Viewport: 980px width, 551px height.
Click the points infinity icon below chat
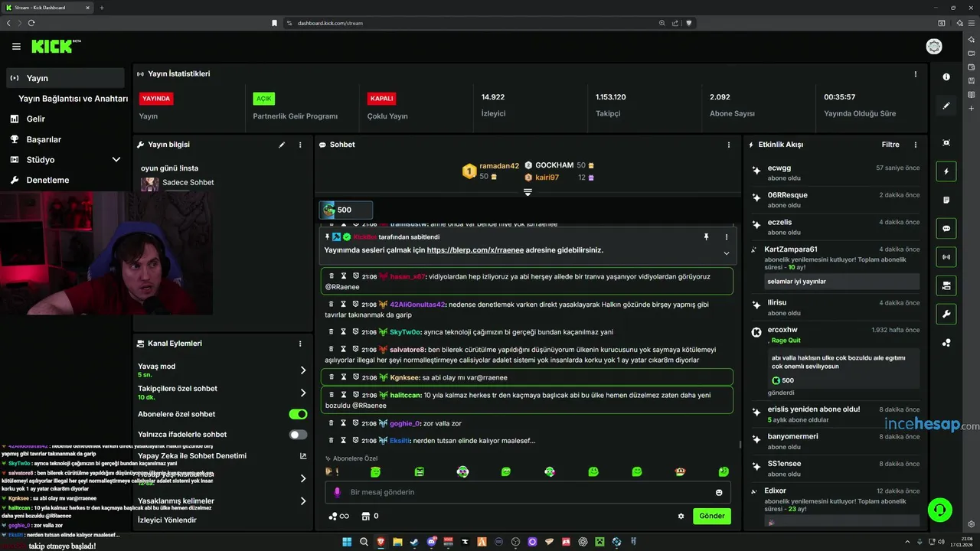pos(338,516)
